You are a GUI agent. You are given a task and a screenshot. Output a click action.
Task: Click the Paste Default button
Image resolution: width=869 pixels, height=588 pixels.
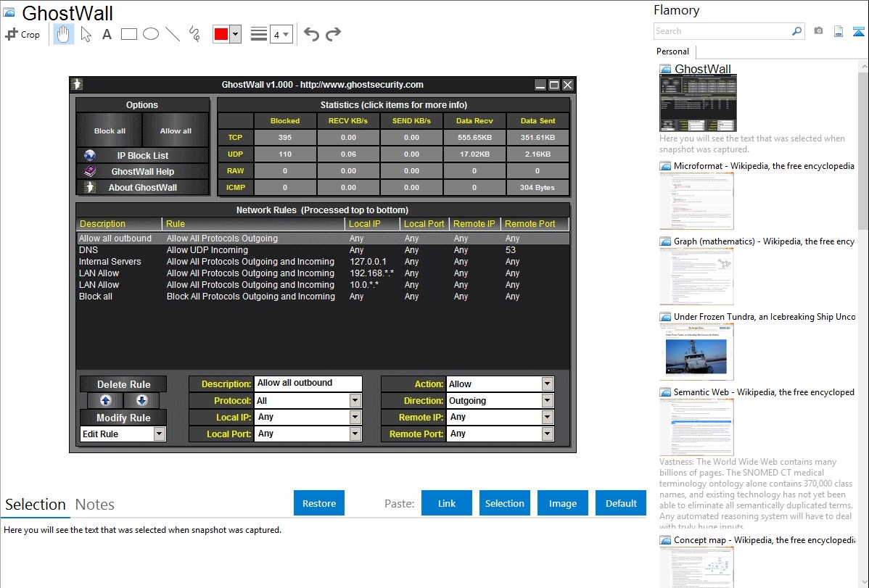[621, 503]
